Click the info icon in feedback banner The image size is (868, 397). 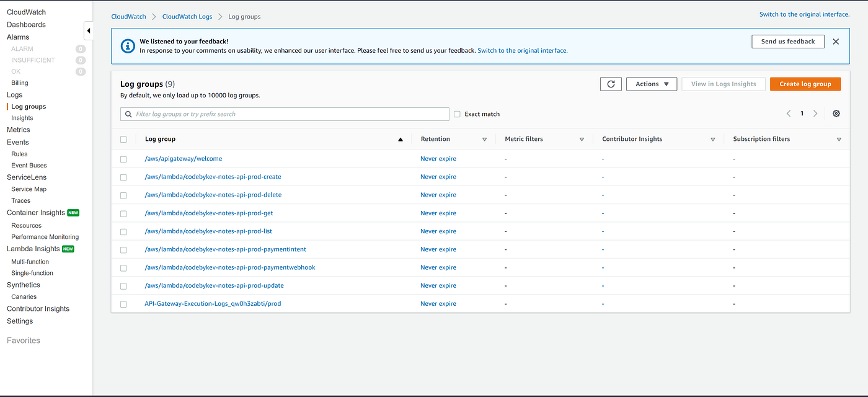(x=128, y=46)
